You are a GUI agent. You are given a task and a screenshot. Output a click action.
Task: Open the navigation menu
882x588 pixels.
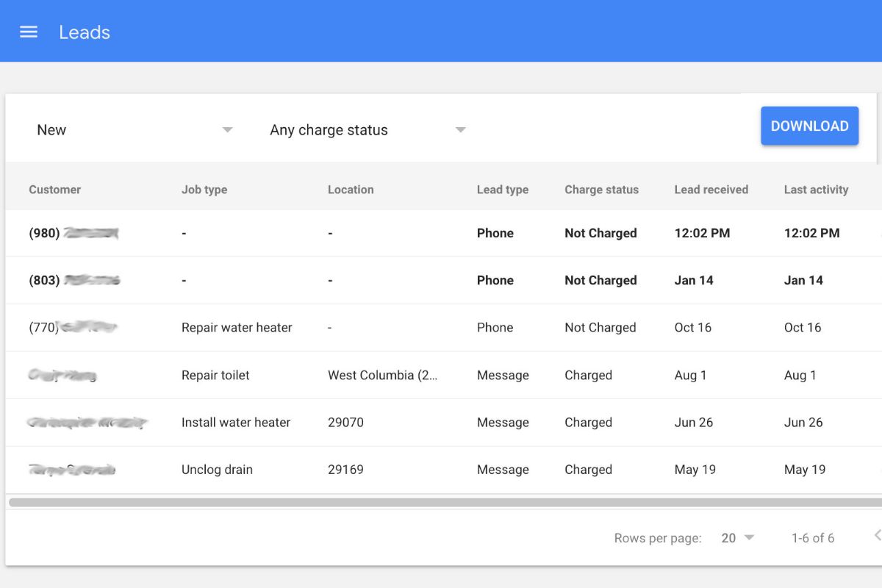[x=28, y=31]
